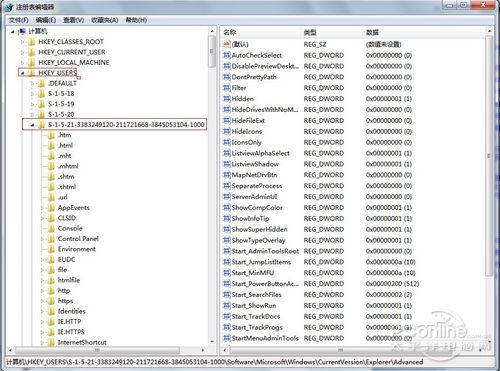Click the Start_TrackDocs DWORD icon
This screenshot has height=371, width=500.
(x=227, y=316)
